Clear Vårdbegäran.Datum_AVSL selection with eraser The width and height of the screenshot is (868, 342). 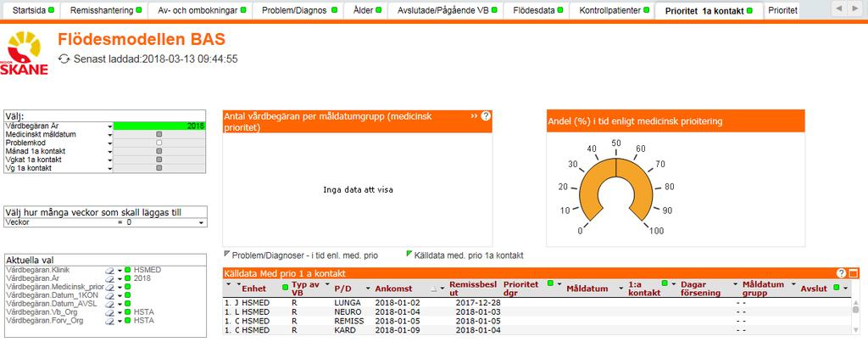click(109, 304)
